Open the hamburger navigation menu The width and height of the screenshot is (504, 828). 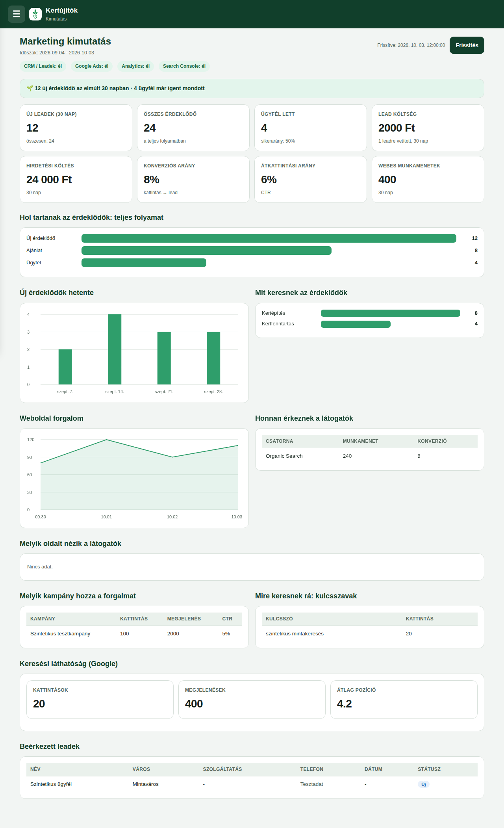17,14
